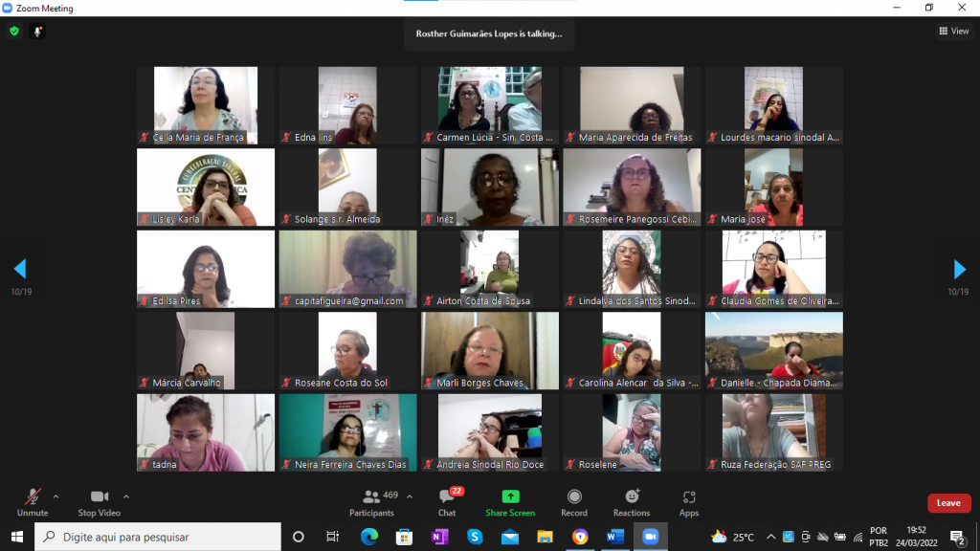Click the green encryption shield icon

click(x=14, y=32)
